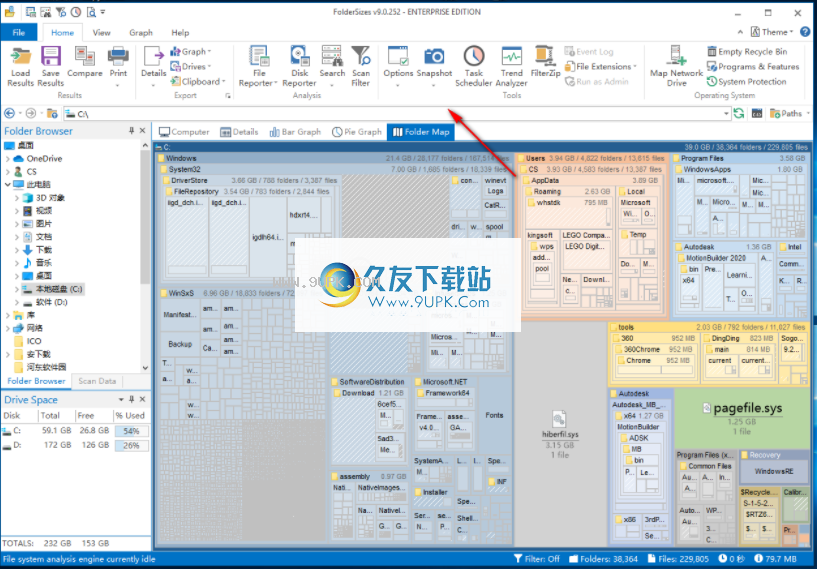Click the % Used column header
817x570 pixels.
tap(130, 416)
